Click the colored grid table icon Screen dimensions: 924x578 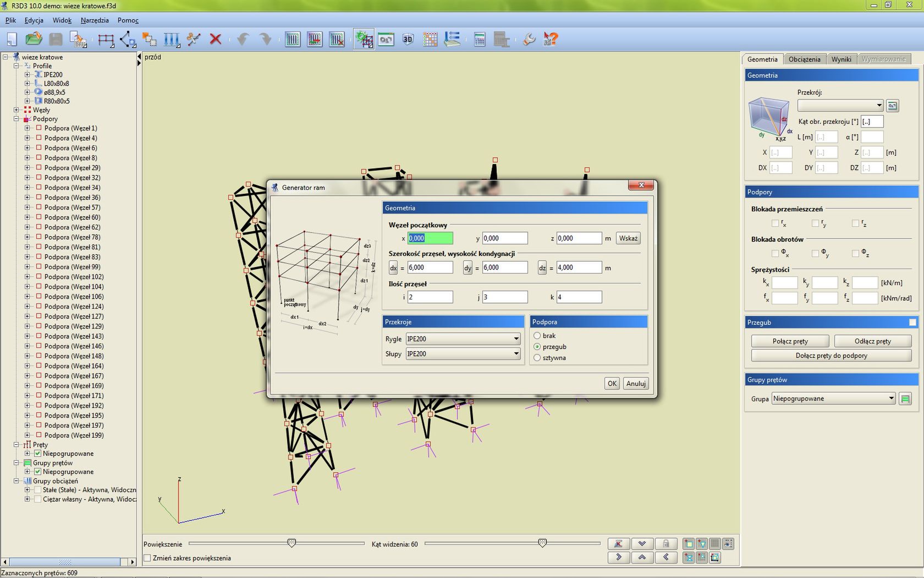click(430, 39)
